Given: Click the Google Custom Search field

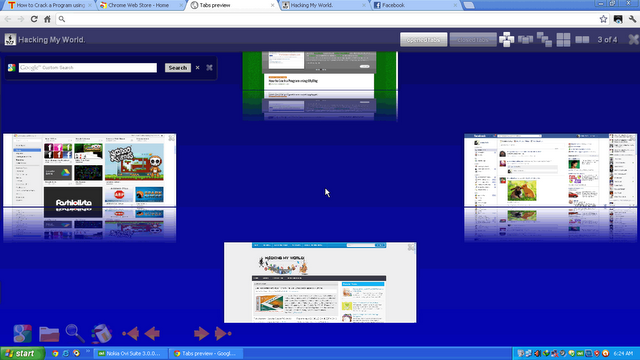Looking at the screenshot, I should pos(87,68).
